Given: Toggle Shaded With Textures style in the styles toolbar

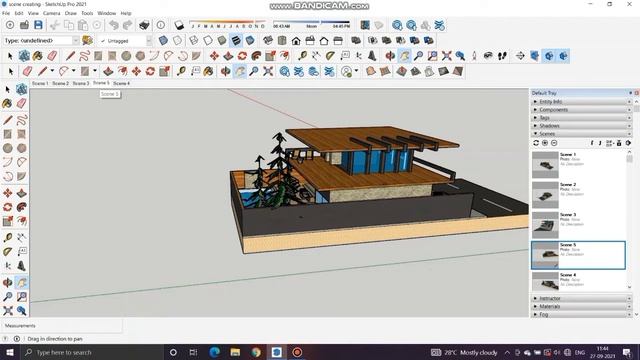Looking at the screenshot, I should [x=236, y=40].
